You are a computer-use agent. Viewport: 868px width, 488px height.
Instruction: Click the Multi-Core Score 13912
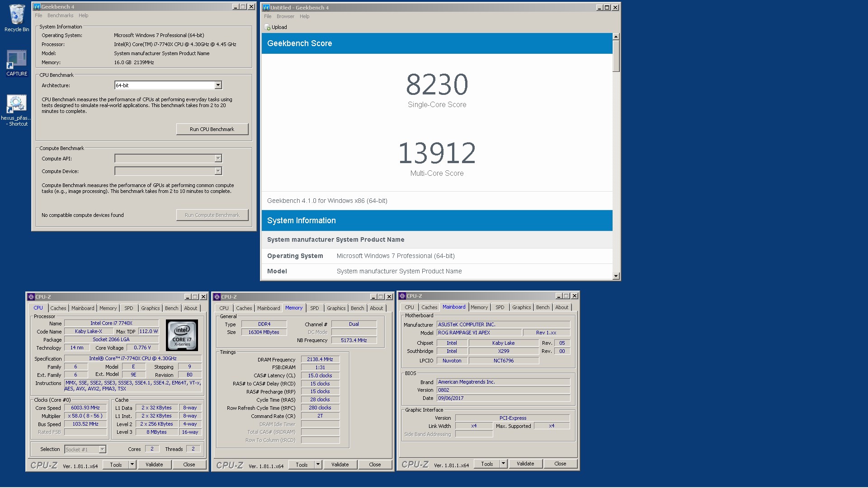(x=437, y=153)
